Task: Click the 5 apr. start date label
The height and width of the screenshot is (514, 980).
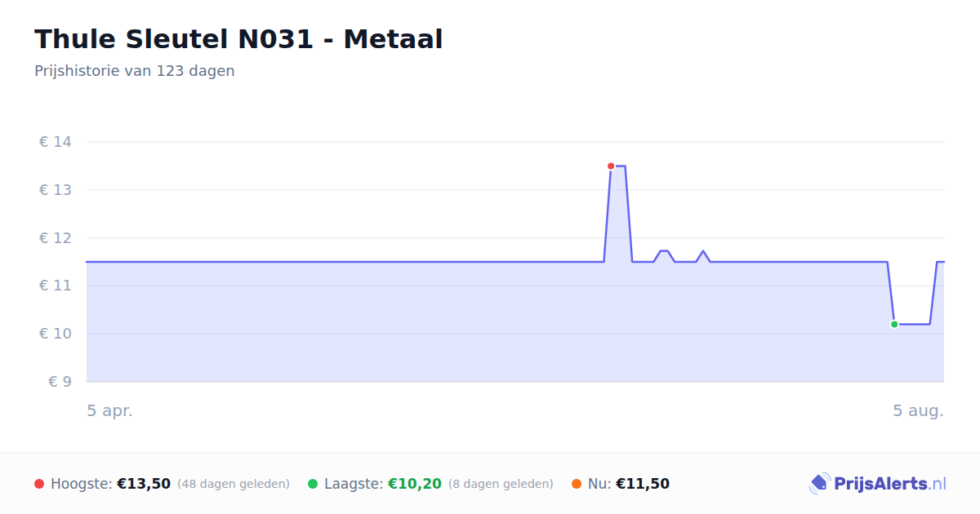Action: 110,411
